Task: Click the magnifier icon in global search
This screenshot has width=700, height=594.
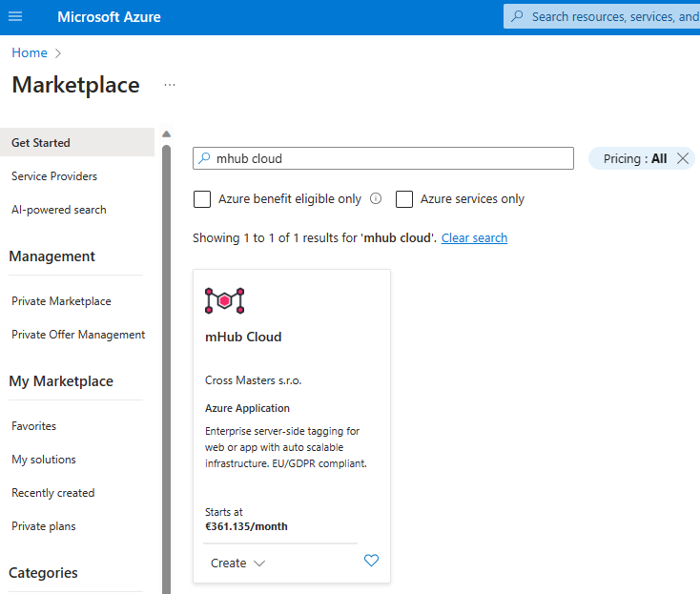Action: click(x=517, y=16)
